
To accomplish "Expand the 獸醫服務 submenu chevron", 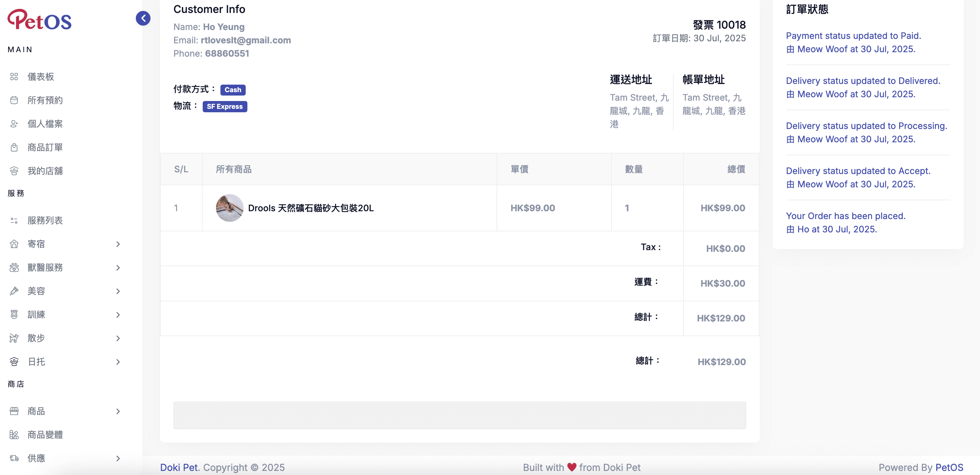I will [x=118, y=268].
